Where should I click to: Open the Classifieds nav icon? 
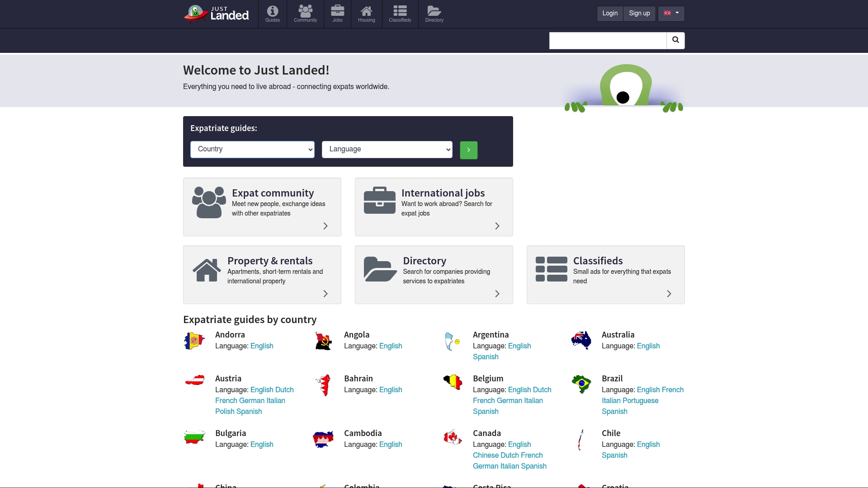click(x=400, y=14)
